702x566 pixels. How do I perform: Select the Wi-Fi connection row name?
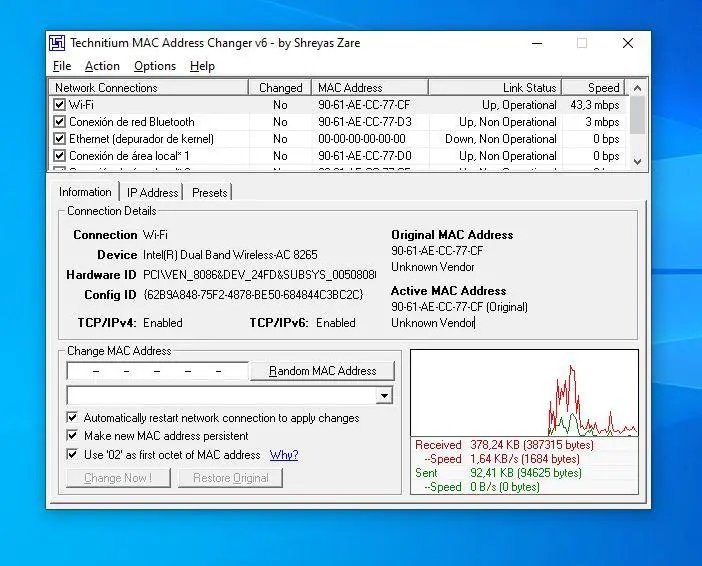[x=81, y=105]
